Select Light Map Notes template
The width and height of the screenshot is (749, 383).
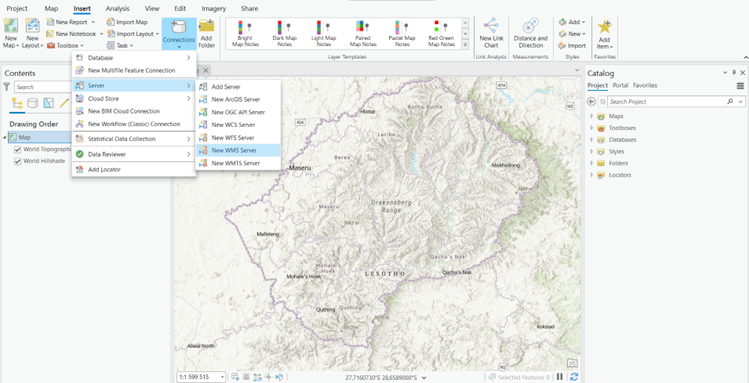point(324,33)
